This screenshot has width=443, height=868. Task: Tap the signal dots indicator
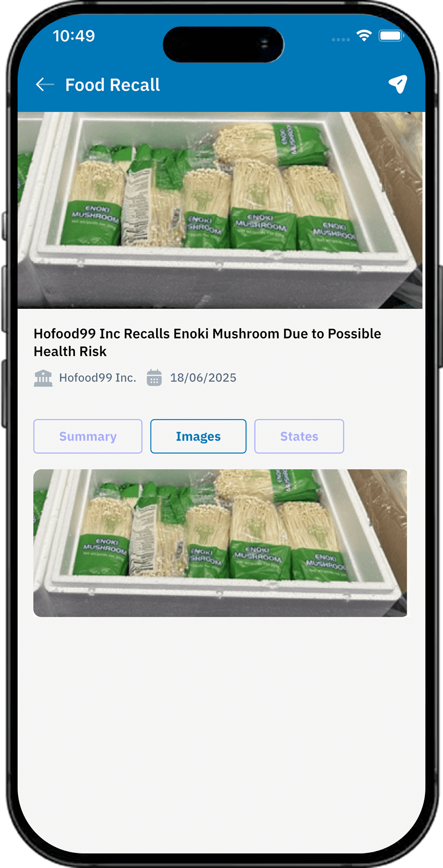(x=341, y=39)
